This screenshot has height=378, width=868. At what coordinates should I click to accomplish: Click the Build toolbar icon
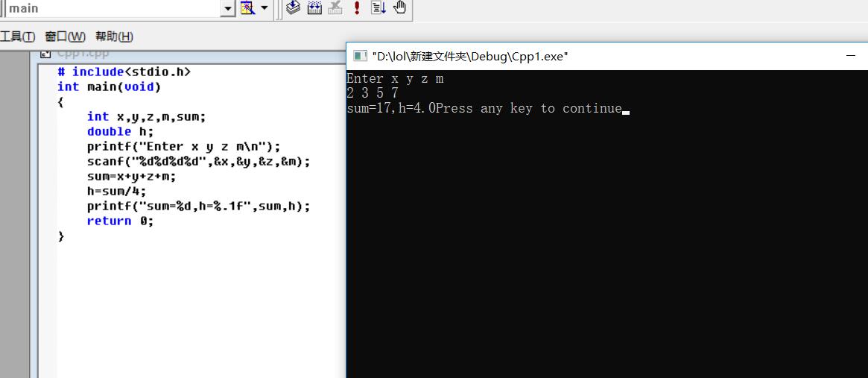[x=314, y=7]
